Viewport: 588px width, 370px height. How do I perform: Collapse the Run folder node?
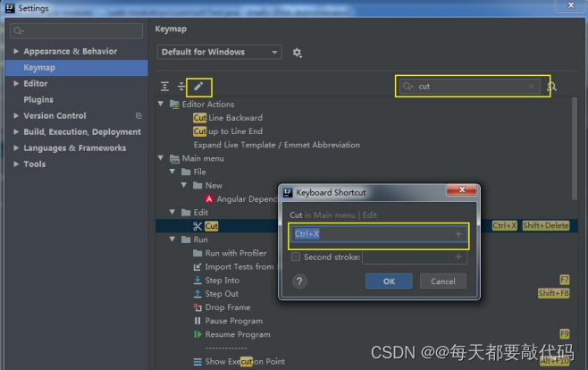click(172, 240)
